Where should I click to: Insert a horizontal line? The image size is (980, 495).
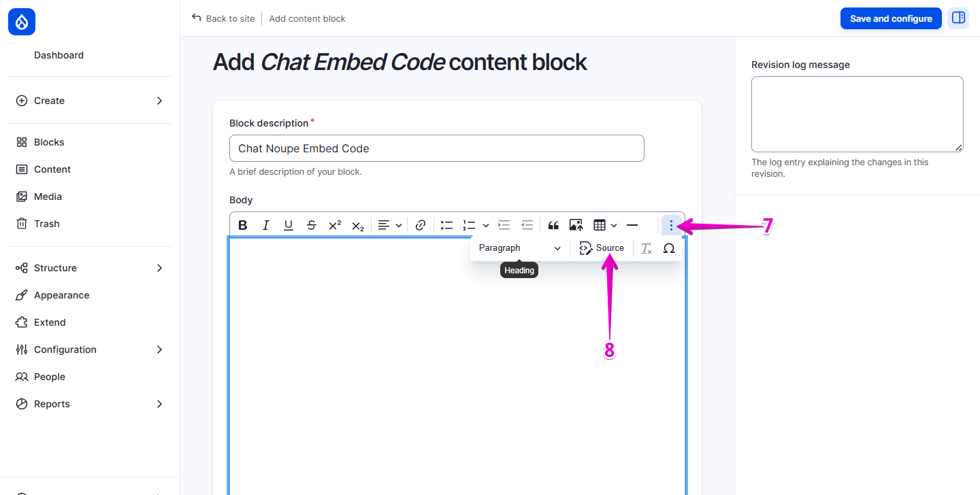pos(632,224)
